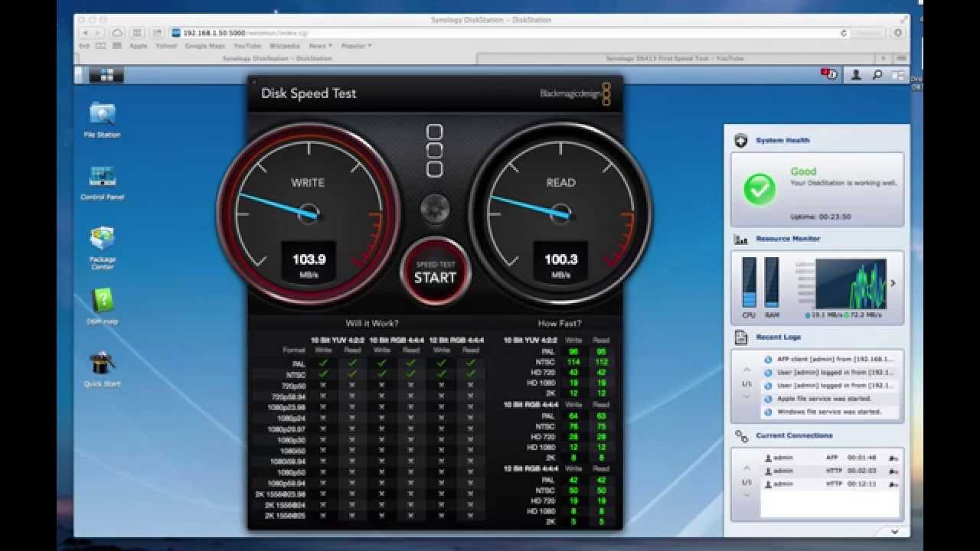Open the File Station desktop icon

[102, 119]
